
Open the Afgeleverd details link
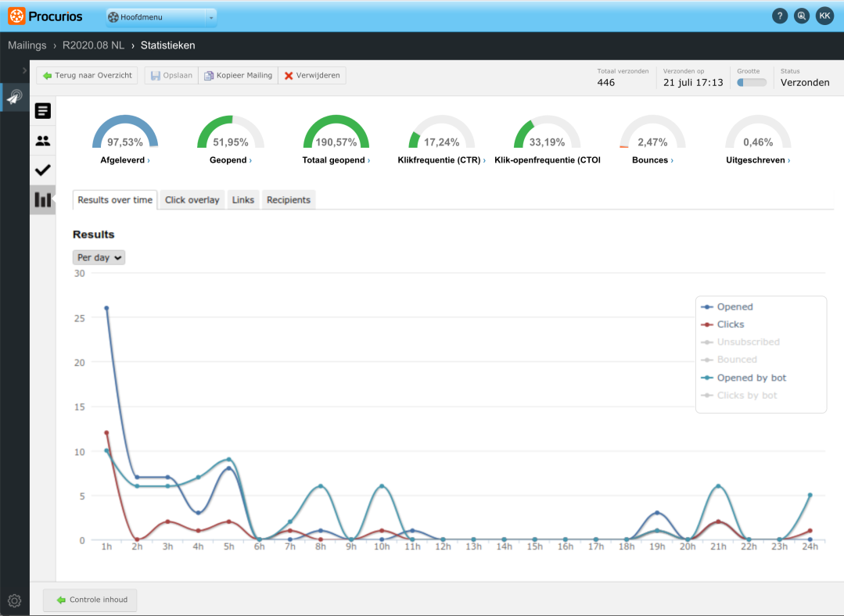coord(125,159)
